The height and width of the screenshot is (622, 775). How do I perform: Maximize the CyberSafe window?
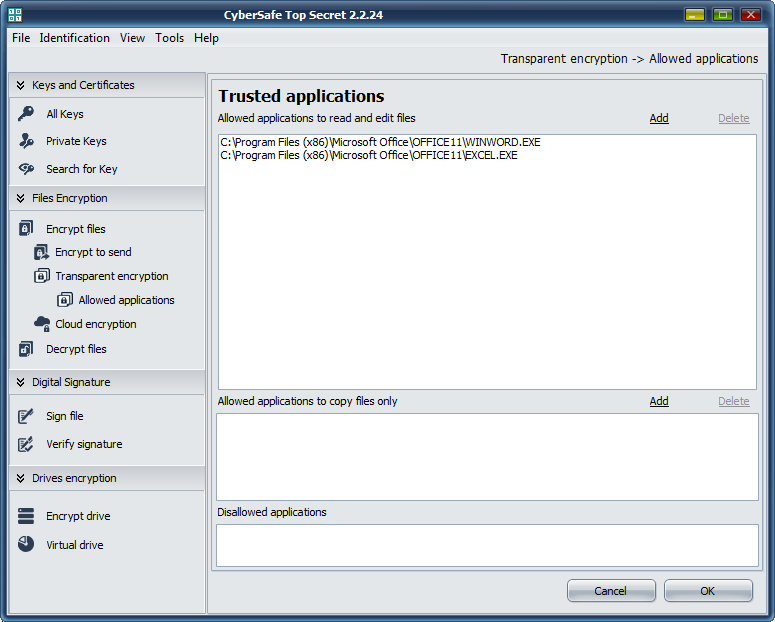723,15
